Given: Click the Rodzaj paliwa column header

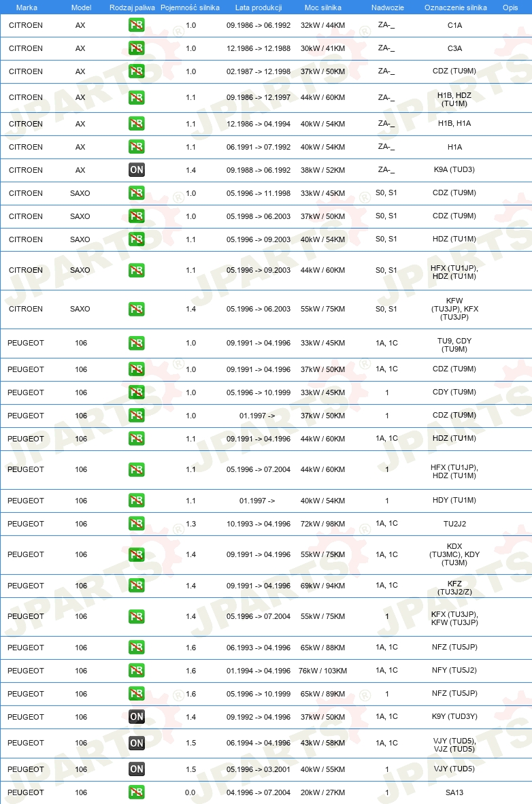Looking at the screenshot, I should [x=132, y=7].
